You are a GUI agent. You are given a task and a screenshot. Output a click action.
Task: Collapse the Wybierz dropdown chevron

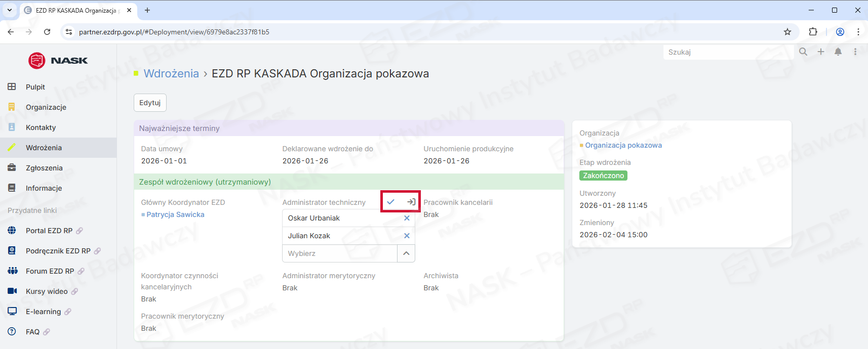406,253
